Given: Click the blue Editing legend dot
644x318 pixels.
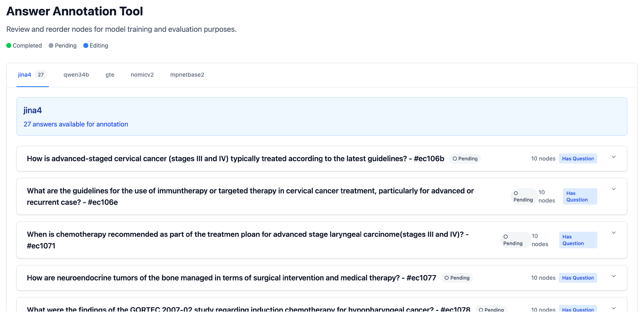Looking at the screenshot, I should [x=86, y=45].
